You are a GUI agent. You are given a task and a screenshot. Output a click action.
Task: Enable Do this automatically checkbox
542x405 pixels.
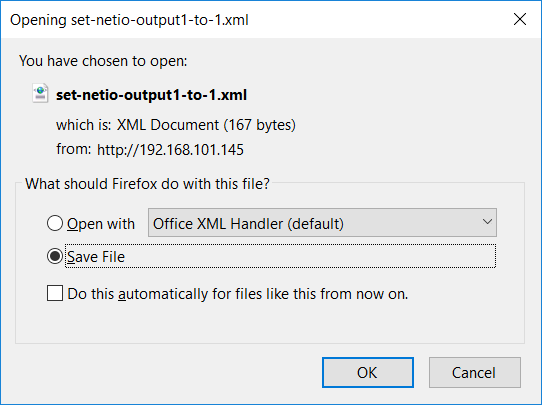[55, 293]
